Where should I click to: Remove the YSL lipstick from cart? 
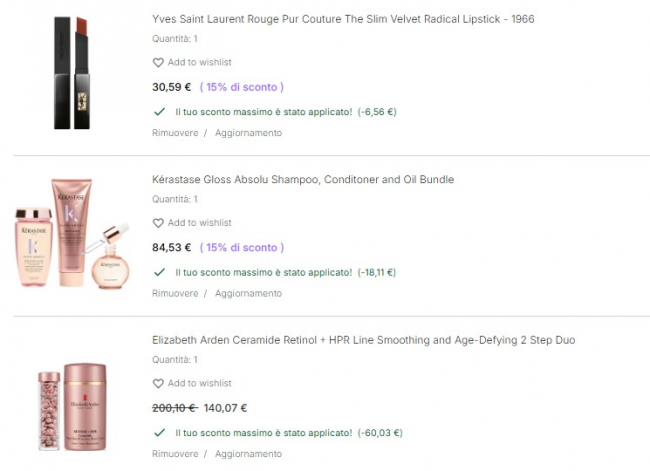coord(175,133)
